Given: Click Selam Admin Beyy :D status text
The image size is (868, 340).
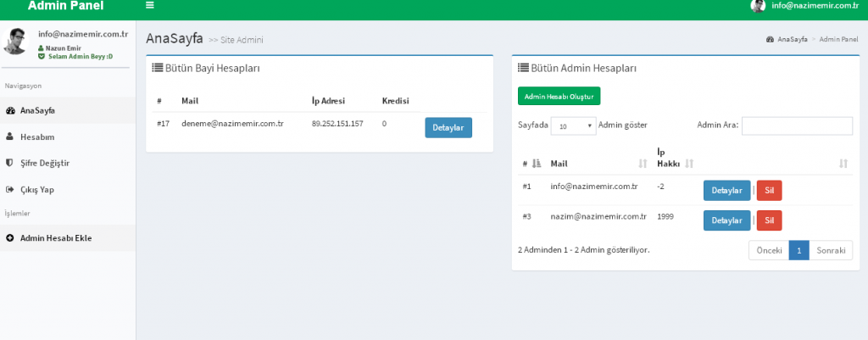Looking at the screenshot, I should 80,57.
